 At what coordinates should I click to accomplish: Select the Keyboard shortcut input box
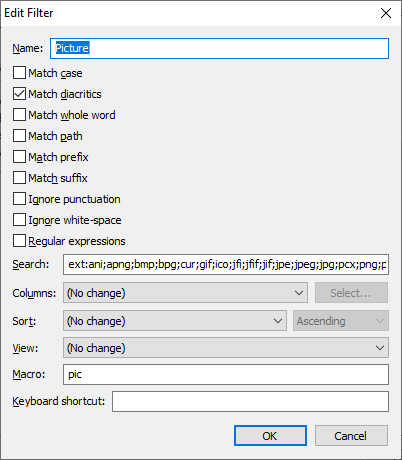click(x=250, y=401)
